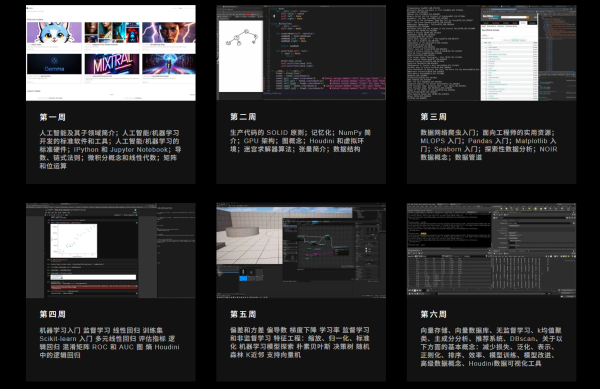Click the binary tree diagram in week two screenshot
Viewport: 600px width, 389px height.
coord(242,38)
